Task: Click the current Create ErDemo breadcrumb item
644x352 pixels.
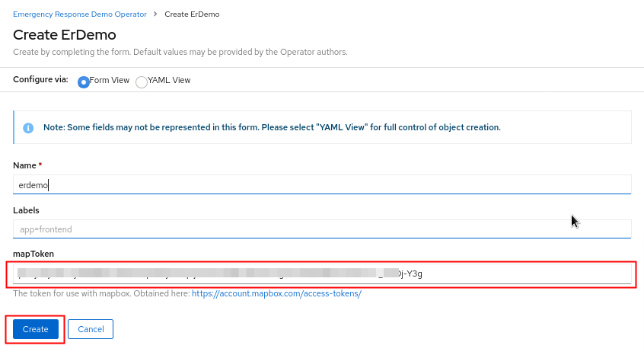Action: click(x=192, y=14)
